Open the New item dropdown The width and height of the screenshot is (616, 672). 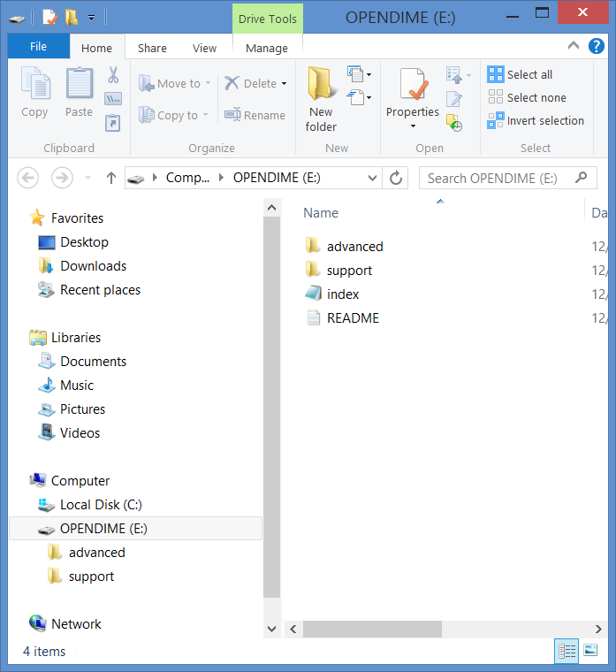point(359,74)
